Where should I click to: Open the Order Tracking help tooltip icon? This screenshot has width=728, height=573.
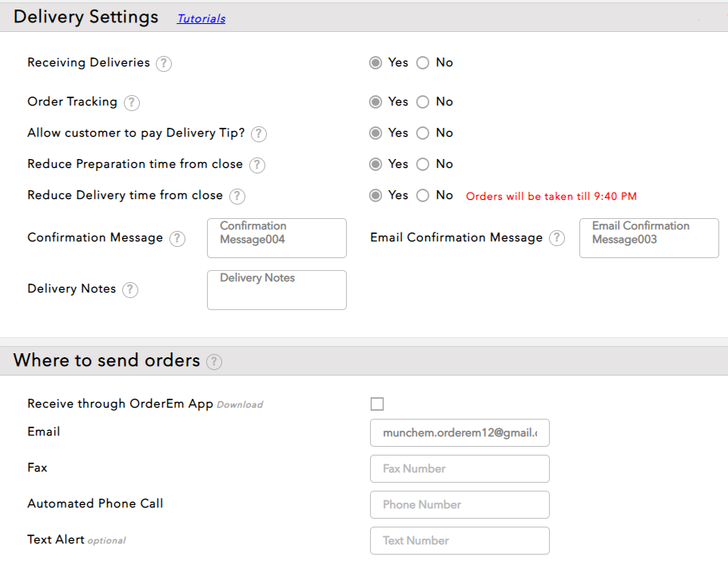coord(132,102)
